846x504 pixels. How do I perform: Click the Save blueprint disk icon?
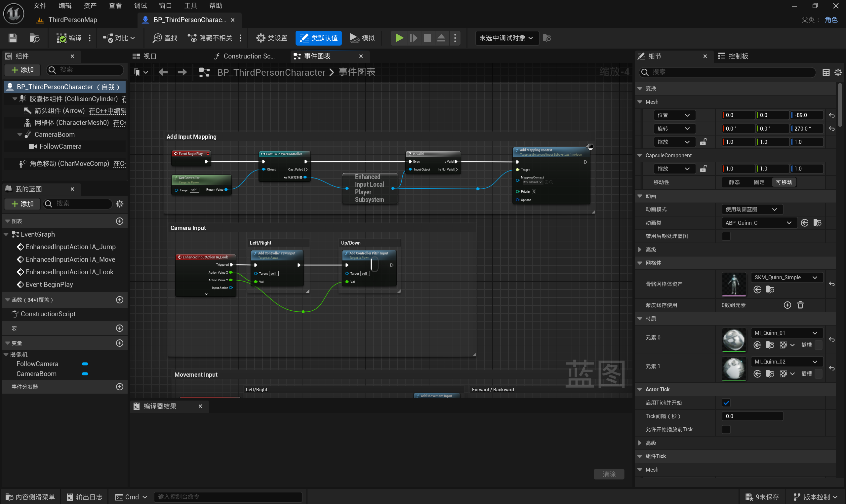(x=13, y=38)
